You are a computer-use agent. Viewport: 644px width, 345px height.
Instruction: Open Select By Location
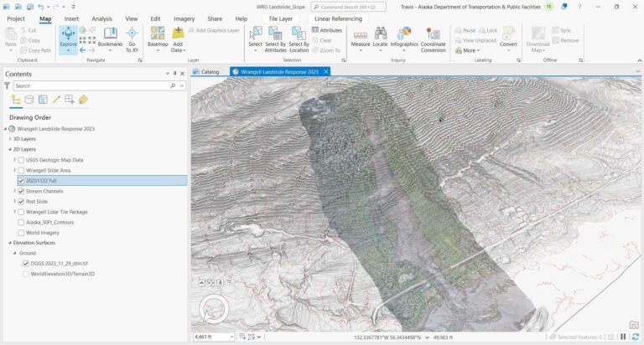point(299,40)
